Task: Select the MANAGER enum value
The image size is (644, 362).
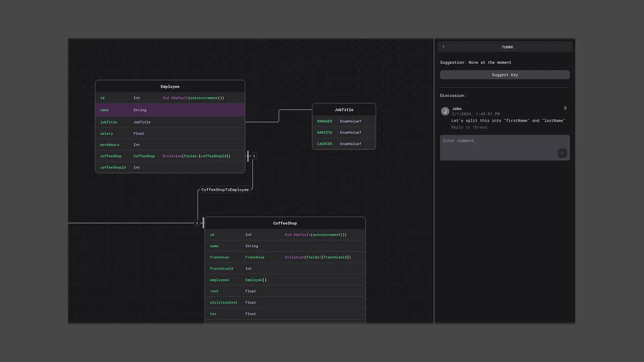Action: (344, 121)
